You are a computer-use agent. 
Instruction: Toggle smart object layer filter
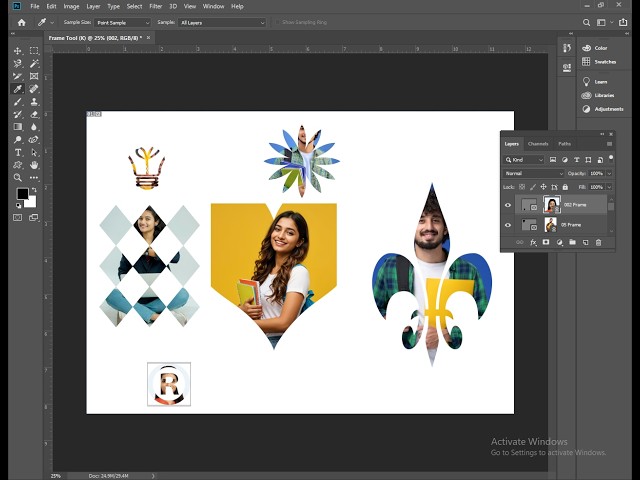[x=600, y=160]
